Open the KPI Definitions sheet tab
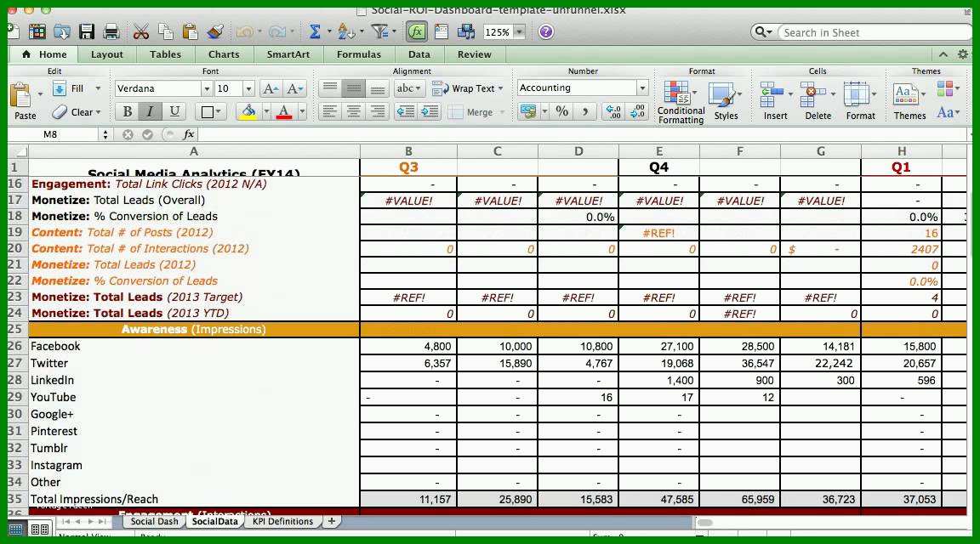The image size is (980, 544). [282, 521]
